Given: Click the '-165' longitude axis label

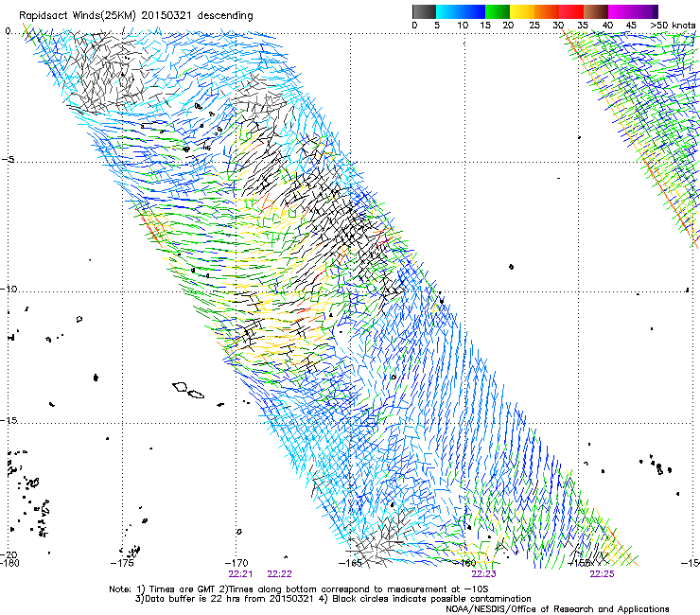Looking at the screenshot, I should point(350,563).
